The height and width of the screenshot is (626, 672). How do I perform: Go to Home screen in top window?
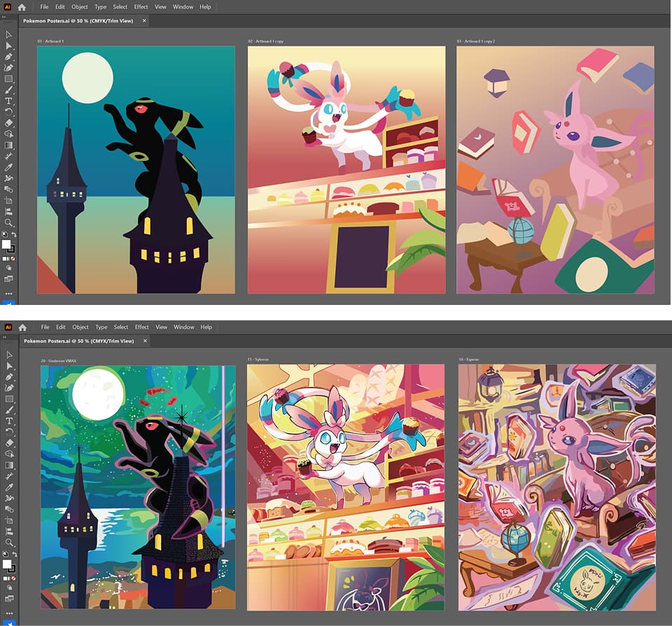[22, 7]
